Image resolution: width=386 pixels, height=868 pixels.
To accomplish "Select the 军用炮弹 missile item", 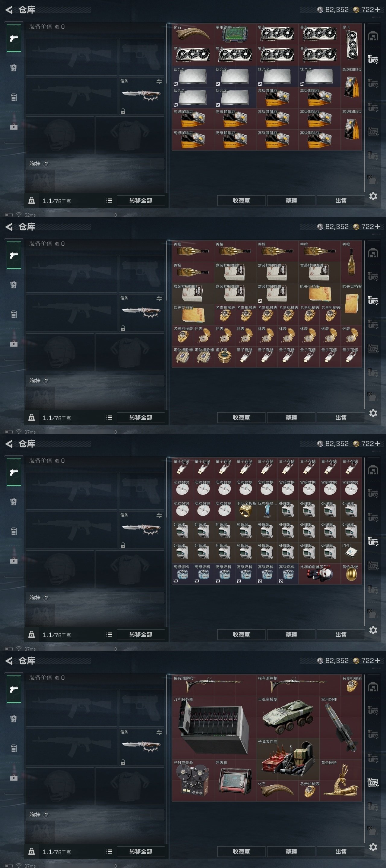I will point(340,728).
